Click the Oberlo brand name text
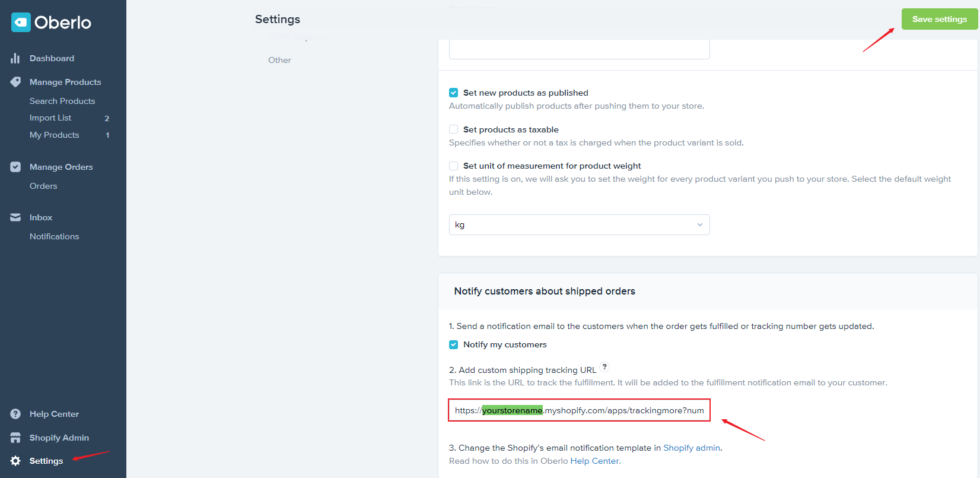This screenshot has width=980, height=478. (63, 23)
